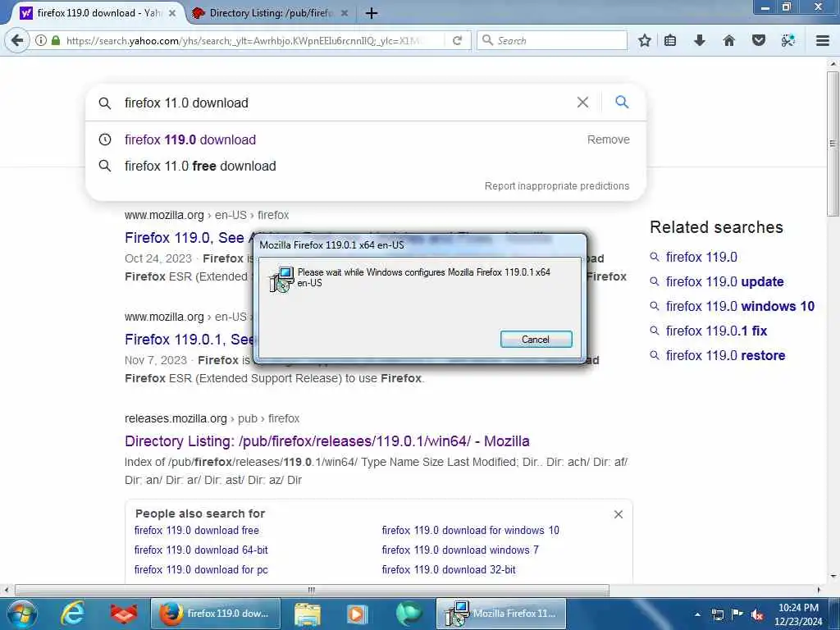840x630 pixels.
Task: Open related search firefox 119.0 update
Action: coord(724,282)
